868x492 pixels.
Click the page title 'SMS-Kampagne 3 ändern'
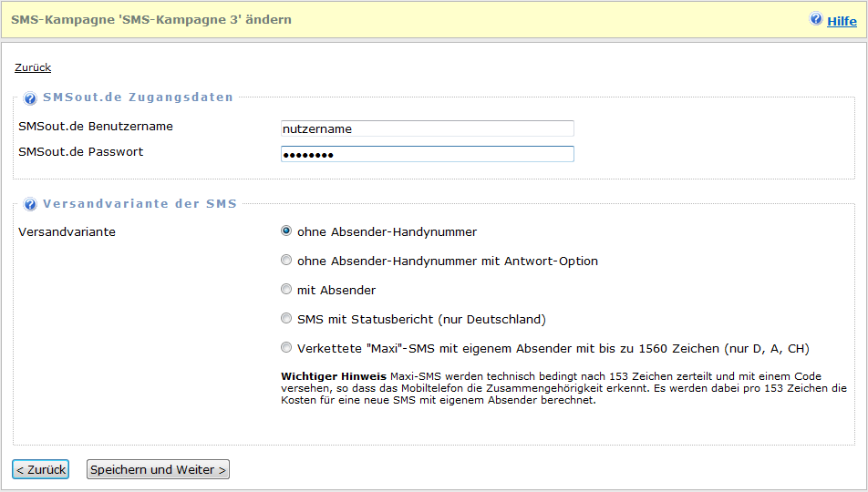[x=151, y=19]
